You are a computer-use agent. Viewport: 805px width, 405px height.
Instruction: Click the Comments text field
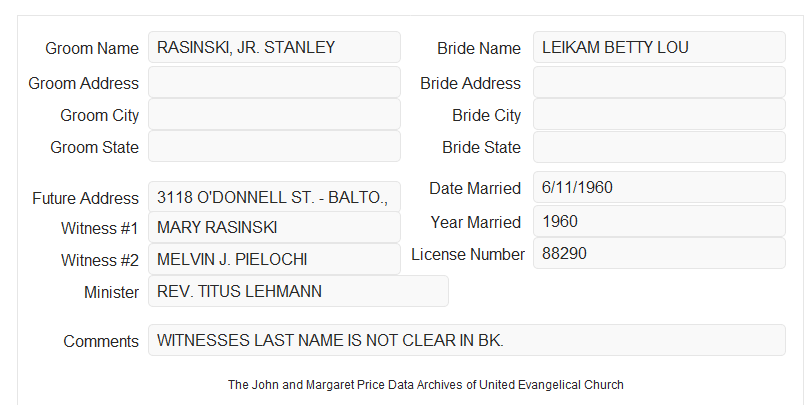coord(467,340)
